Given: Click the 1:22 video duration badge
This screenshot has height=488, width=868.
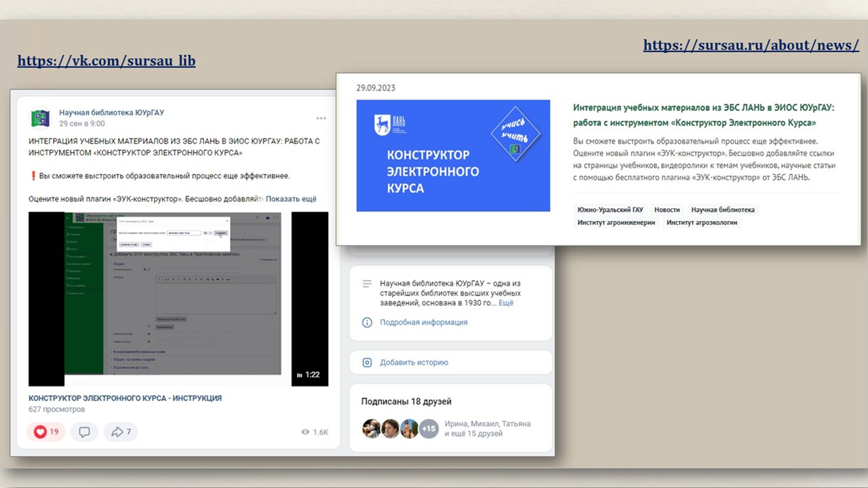Looking at the screenshot, I should 309,375.
